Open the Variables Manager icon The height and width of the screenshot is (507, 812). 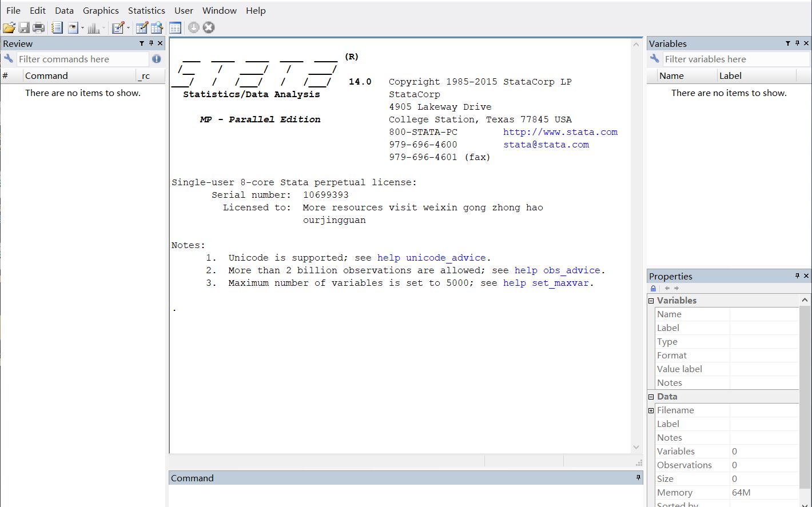click(x=174, y=27)
